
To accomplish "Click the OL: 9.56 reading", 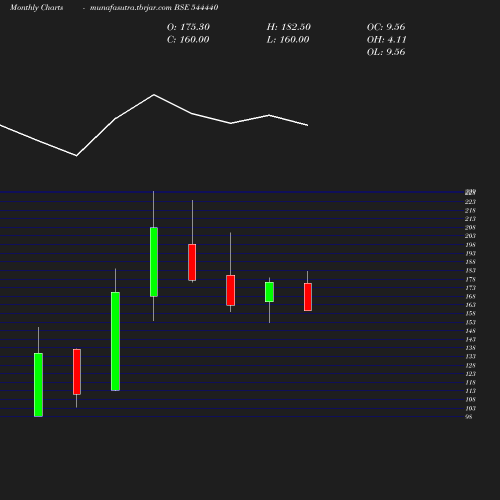I will (386, 52).
